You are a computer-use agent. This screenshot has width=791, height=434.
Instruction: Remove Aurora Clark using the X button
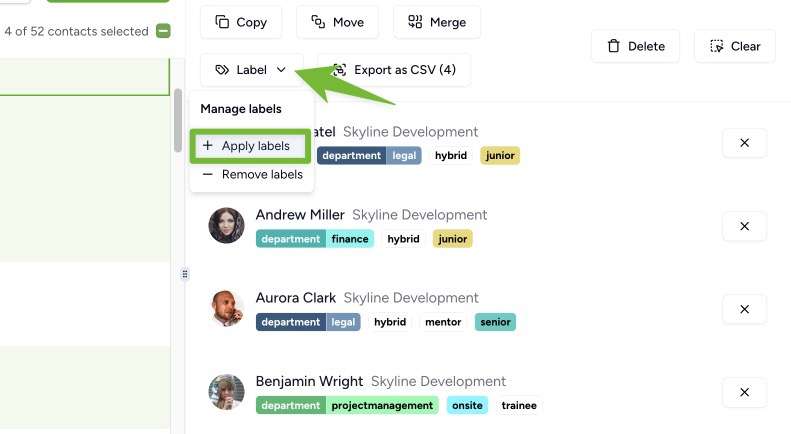tap(745, 309)
